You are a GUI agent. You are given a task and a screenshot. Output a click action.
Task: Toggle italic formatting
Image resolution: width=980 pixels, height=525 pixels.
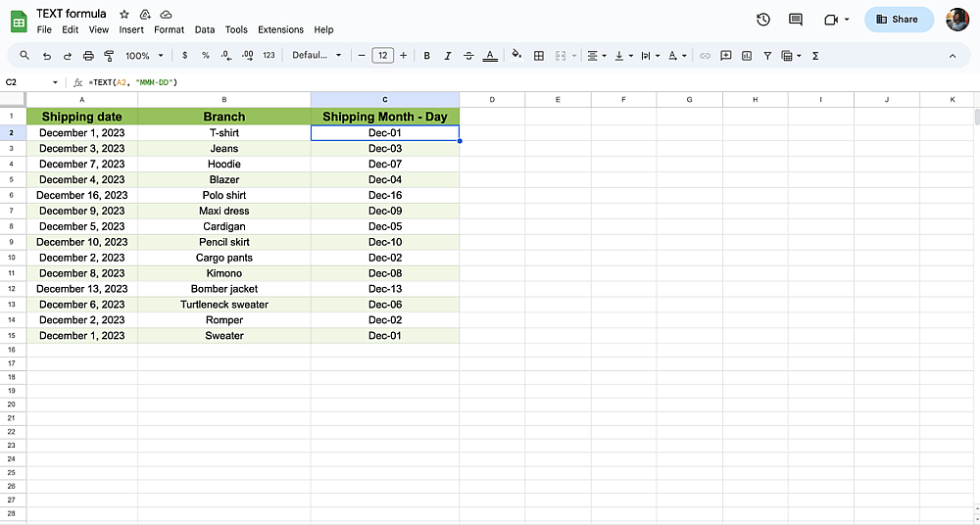click(x=448, y=56)
